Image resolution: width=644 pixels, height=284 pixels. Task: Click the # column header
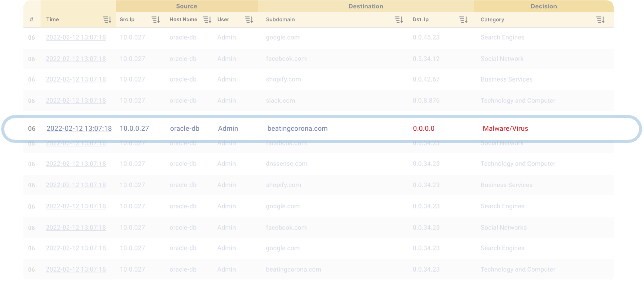[x=31, y=19]
